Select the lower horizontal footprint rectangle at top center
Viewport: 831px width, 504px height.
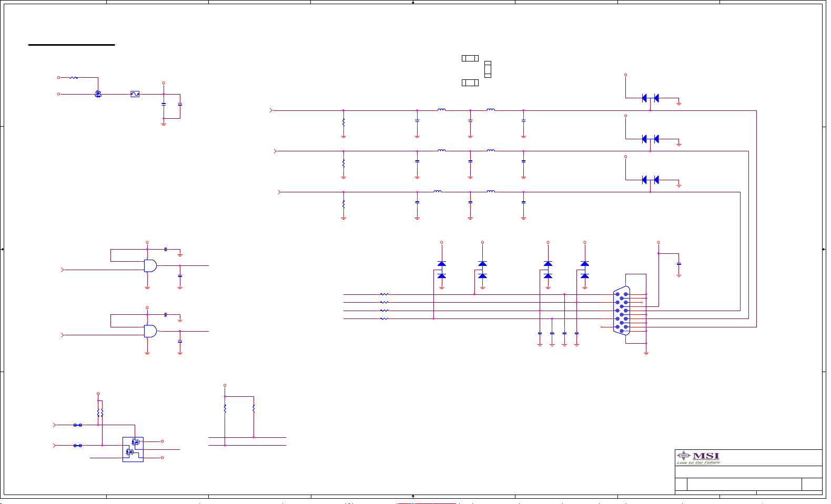pyautogui.click(x=470, y=83)
